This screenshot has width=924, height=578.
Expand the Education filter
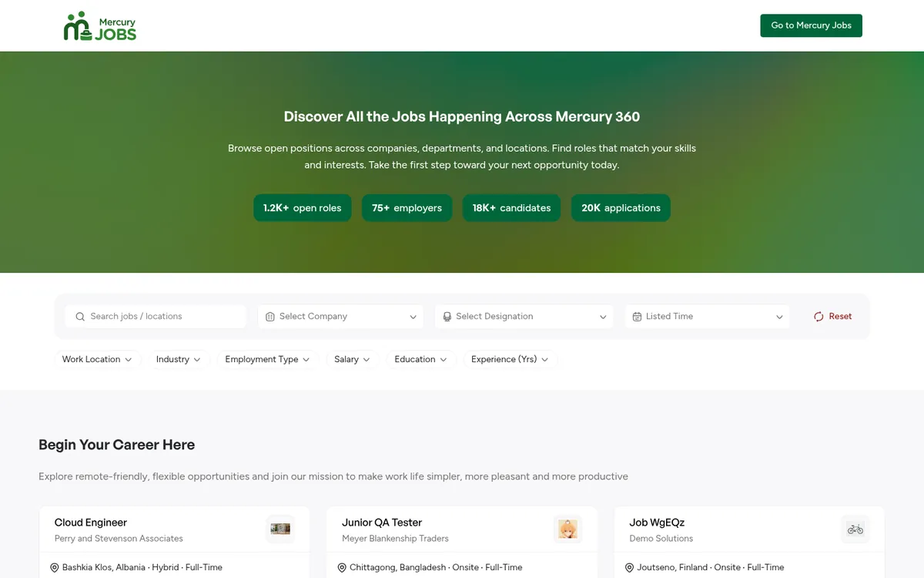click(421, 359)
